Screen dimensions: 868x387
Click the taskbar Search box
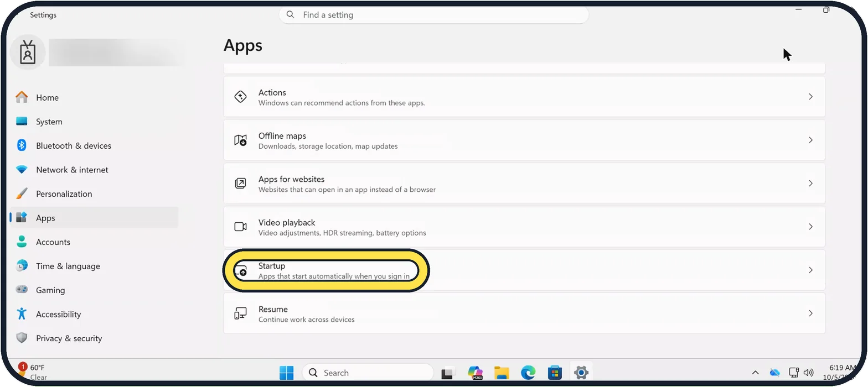(x=368, y=373)
